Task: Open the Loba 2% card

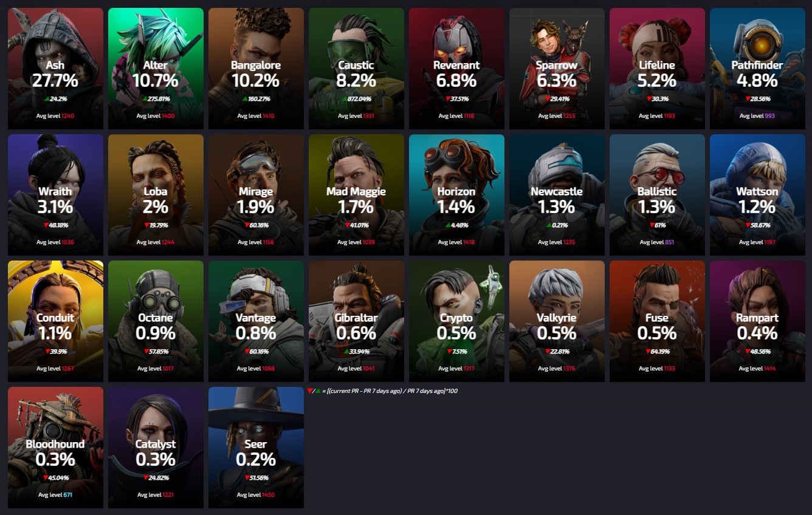Action: pos(156,195)
